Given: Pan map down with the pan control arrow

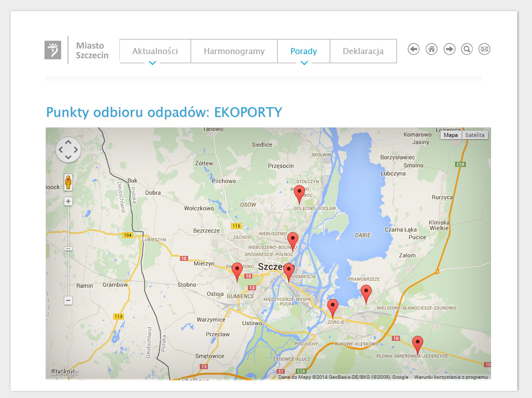Looking at the screenshot, I should (68, 157).
